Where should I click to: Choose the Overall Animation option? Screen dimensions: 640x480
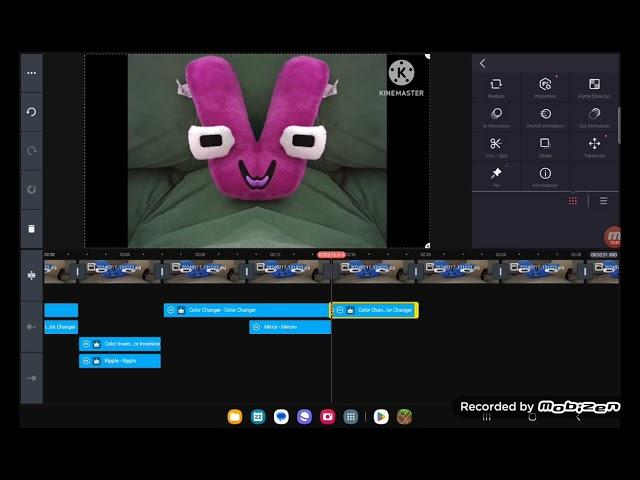point(545,118)
